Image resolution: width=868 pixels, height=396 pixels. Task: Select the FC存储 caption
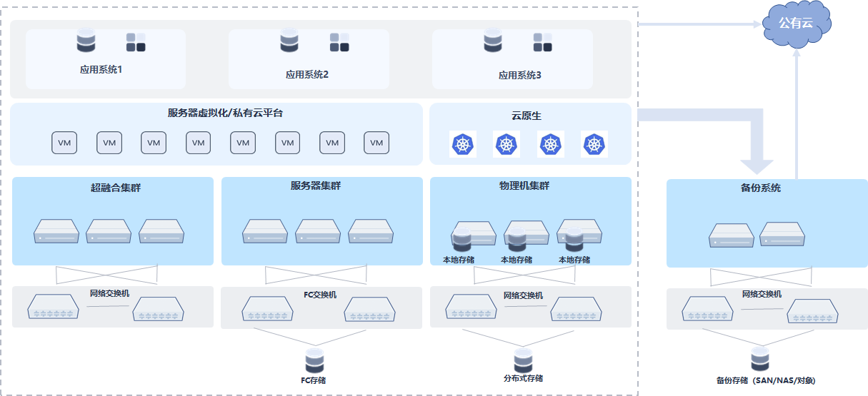[x=314, y=380]
